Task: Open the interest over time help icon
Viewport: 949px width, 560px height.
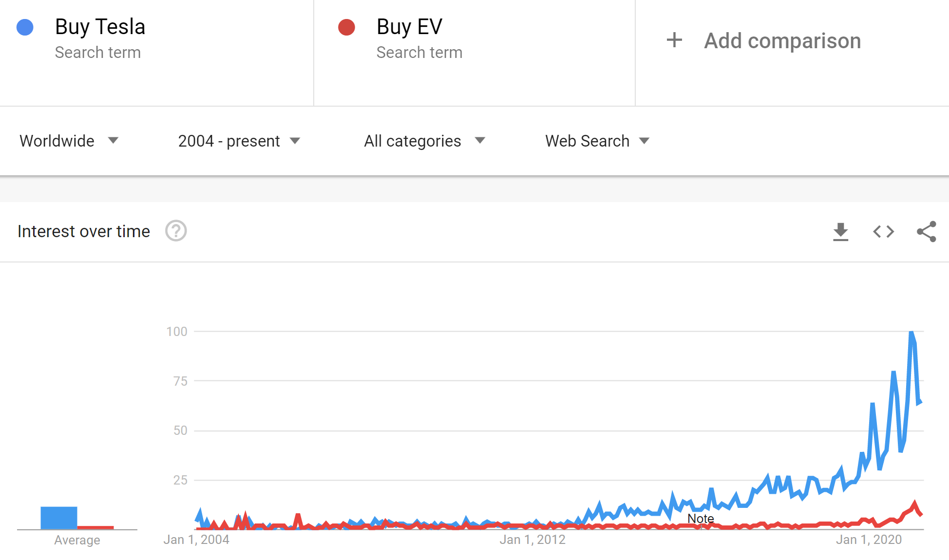Action: click(x=176, y=231)
